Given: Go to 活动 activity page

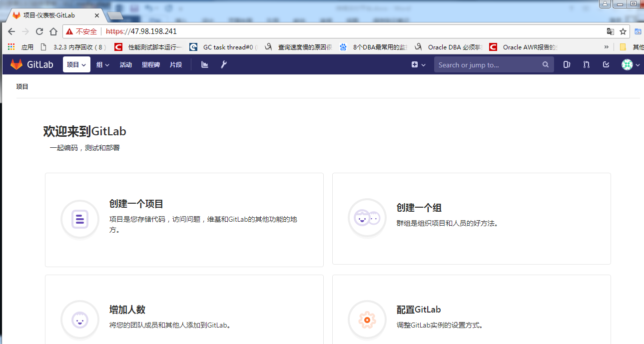Looking at the screenshot, I should coord(125,65).
